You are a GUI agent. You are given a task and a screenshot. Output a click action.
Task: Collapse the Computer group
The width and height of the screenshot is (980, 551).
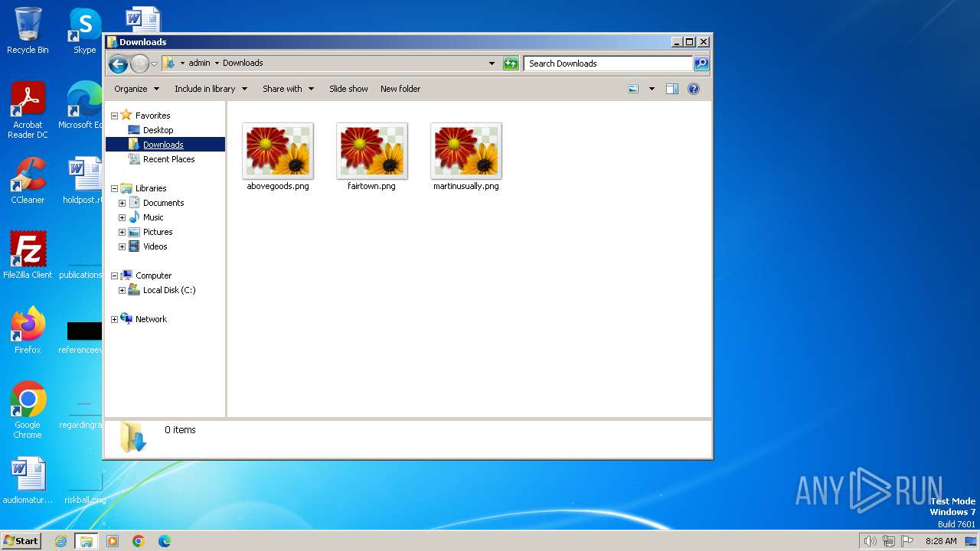114,275
